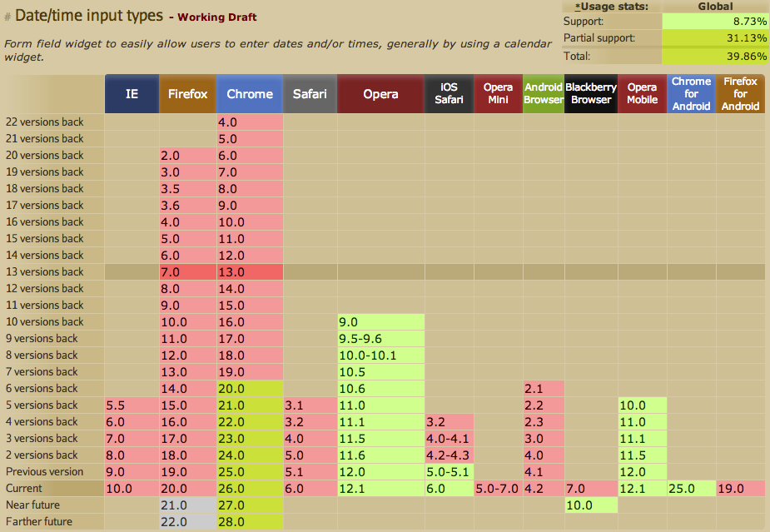Click the Safari 5.1 cell
Image resolution: width=770 pixels, height=532 pixels.
(x=310, y=472)
